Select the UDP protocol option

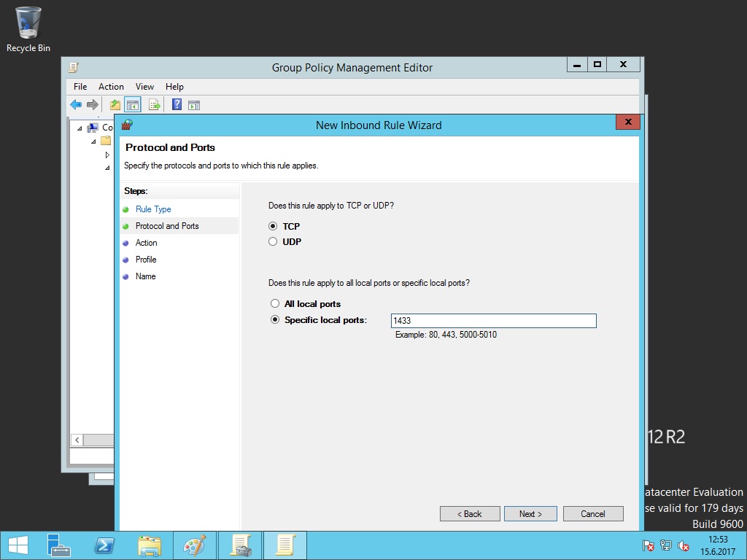click(274, 242)
